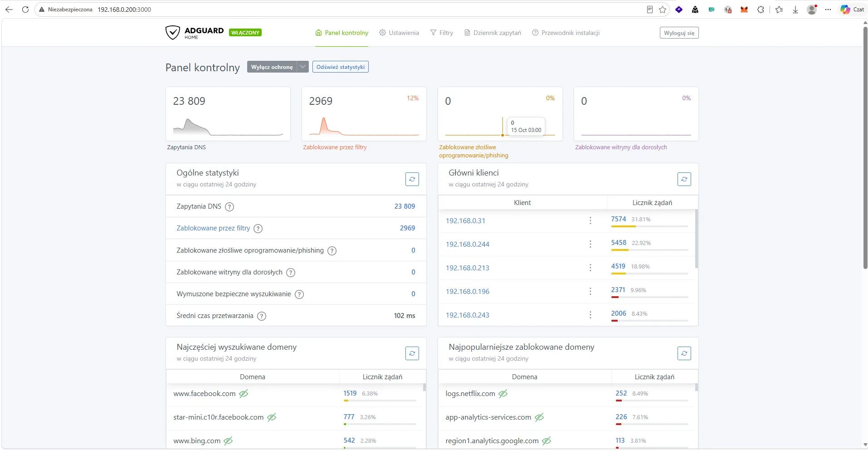
Task: Toggle blocking for star-mini.c10r.facebook.com
Action: click(x=272, y=417)
